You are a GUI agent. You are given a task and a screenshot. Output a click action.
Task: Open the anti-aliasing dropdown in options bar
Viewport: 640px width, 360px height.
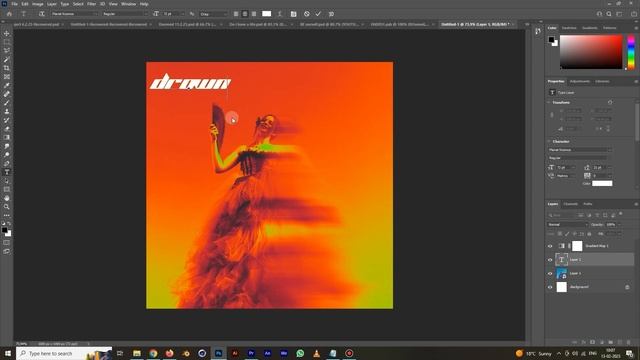click(x=213, y=14)
